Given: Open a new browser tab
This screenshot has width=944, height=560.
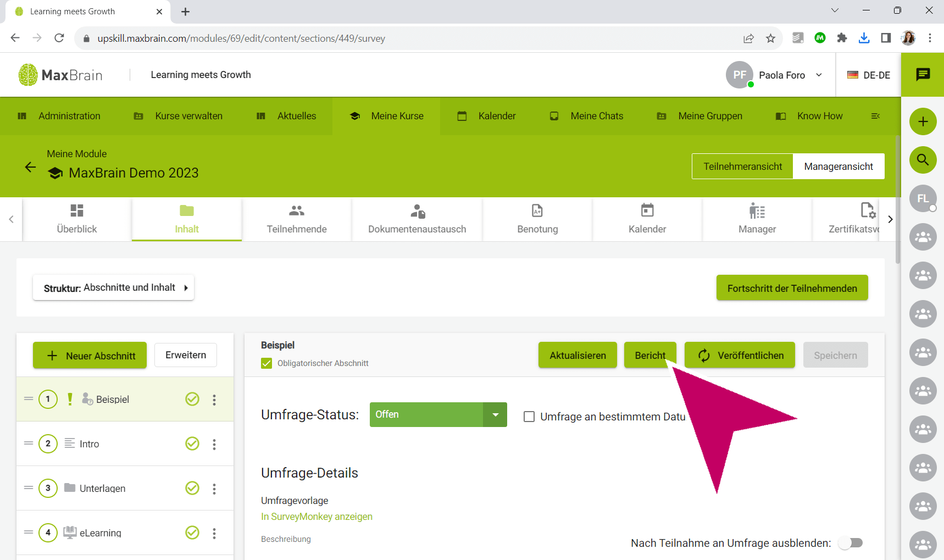Looking at the screenshot, I should [x=185, y=12].
